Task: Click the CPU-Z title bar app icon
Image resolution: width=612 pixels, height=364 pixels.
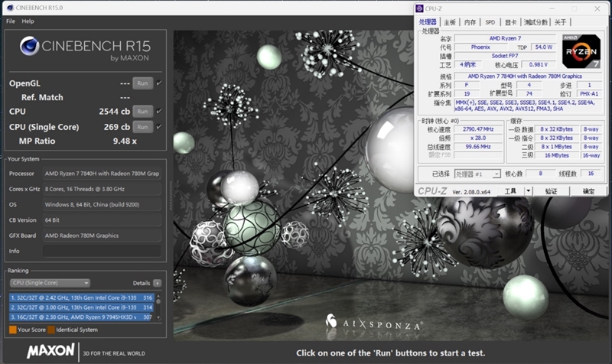Action: pyautogui.click(x=420, y=8)
